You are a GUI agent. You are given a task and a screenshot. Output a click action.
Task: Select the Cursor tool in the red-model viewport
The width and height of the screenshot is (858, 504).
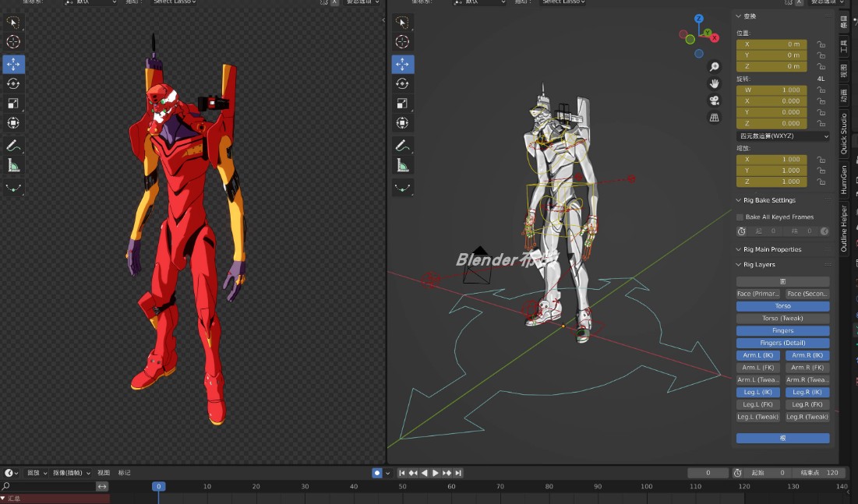click(x=13, y=41)
